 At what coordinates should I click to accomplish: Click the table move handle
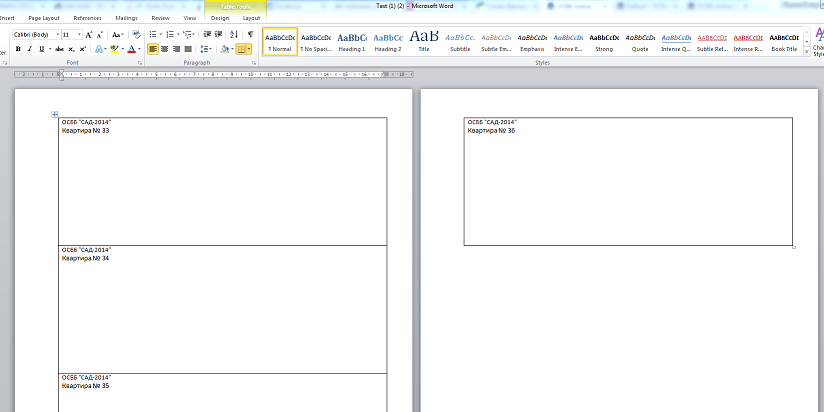click(x=54, y=114)
